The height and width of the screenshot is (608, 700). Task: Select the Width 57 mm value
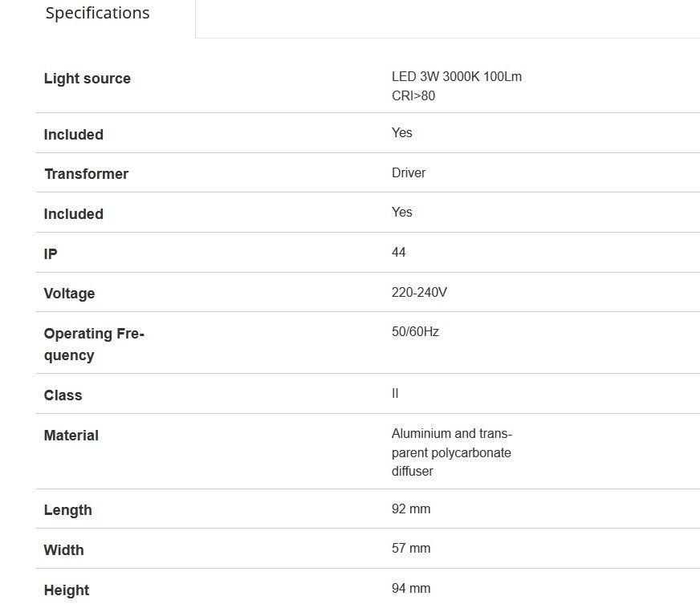[x=411, y=548]
